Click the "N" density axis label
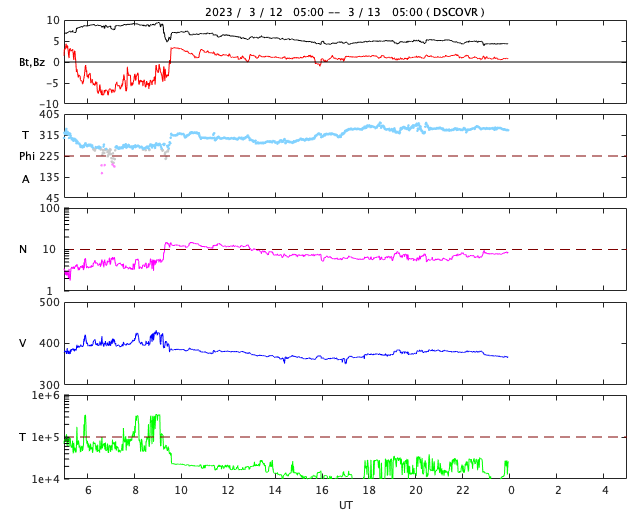This screenshot has width=640, height=512. (x=23, y=249)
